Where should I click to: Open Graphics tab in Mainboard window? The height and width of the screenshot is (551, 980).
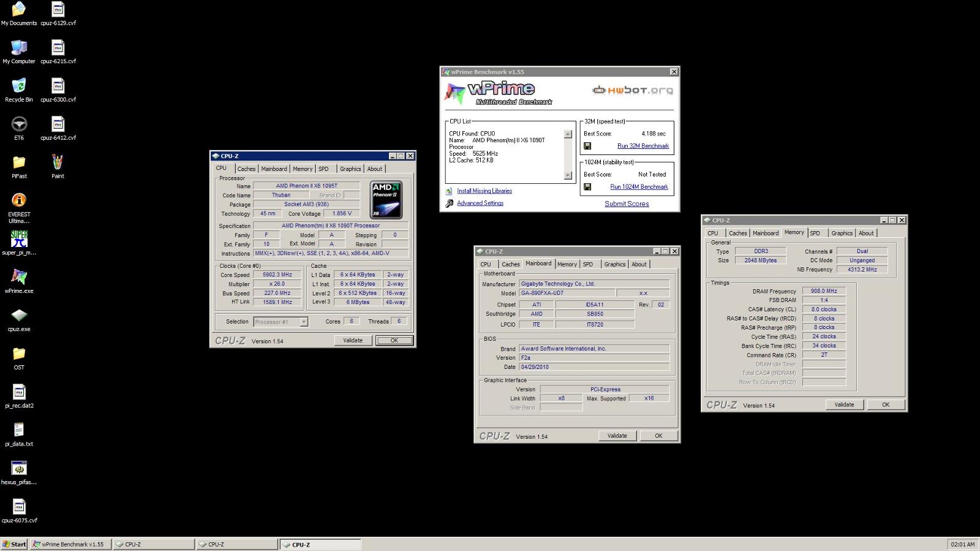coord(615,265)
